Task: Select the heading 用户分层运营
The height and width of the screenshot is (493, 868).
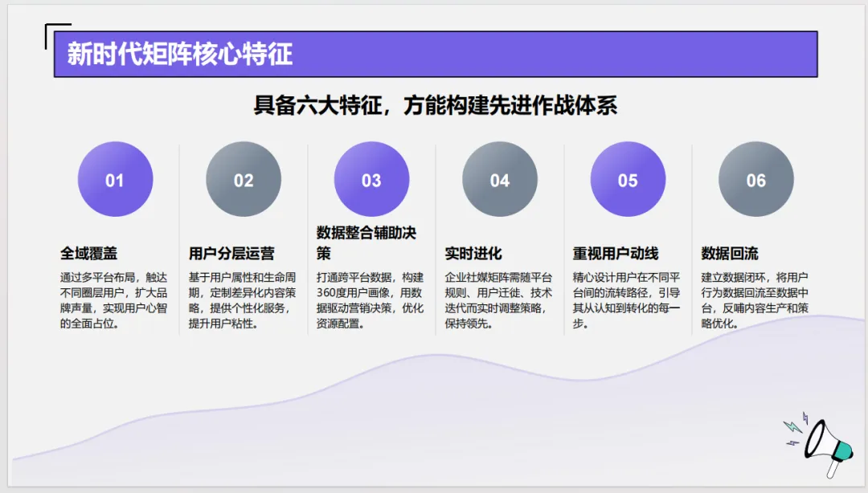Action: point(231,254)
